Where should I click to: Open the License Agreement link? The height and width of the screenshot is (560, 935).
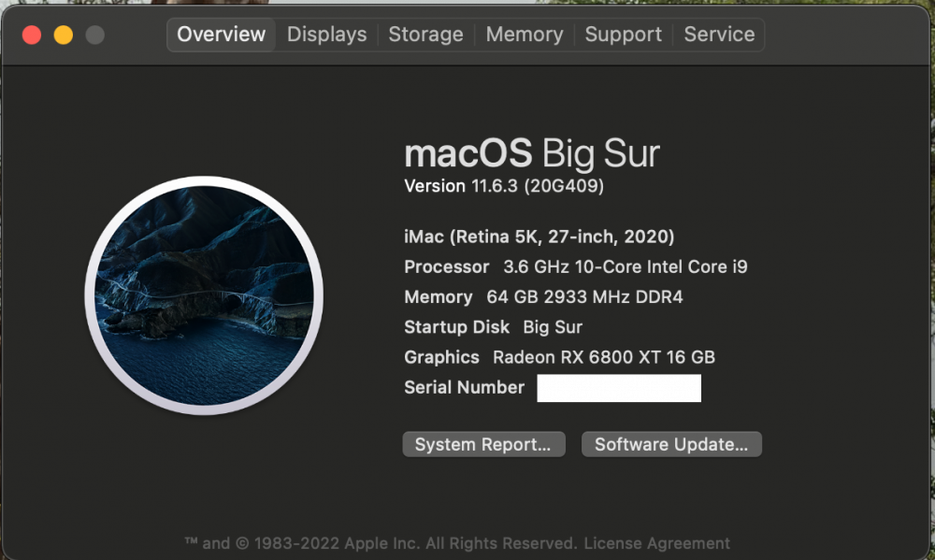click(x=656, y=543)
